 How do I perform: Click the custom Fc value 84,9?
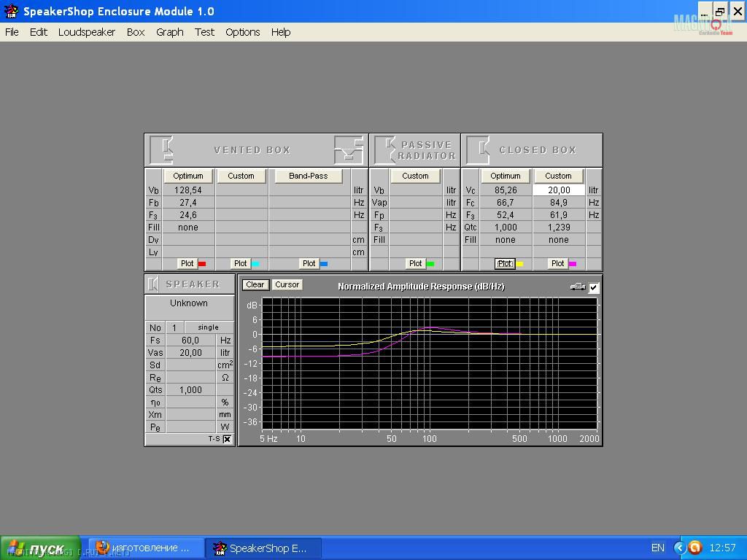(x=558, y=203)
